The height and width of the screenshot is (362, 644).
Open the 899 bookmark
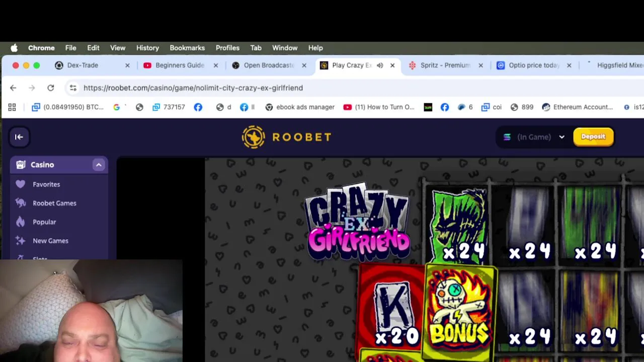coord(522,107)
